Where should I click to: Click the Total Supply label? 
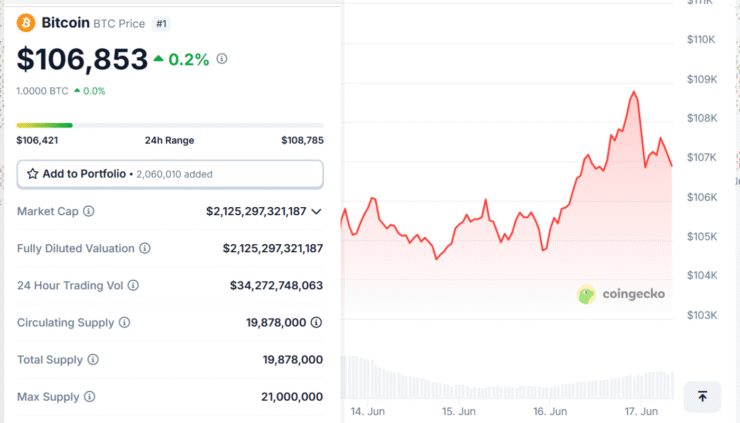50,360
